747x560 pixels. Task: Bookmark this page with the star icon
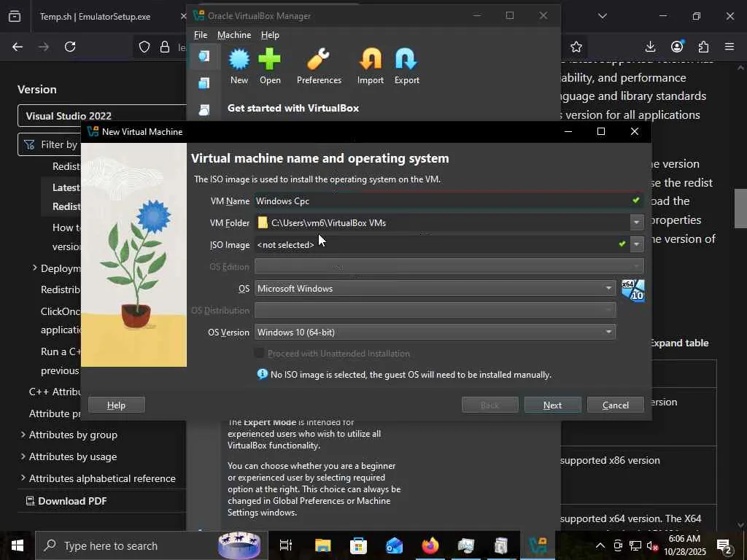pyautogui.click(x=576, y=47)
